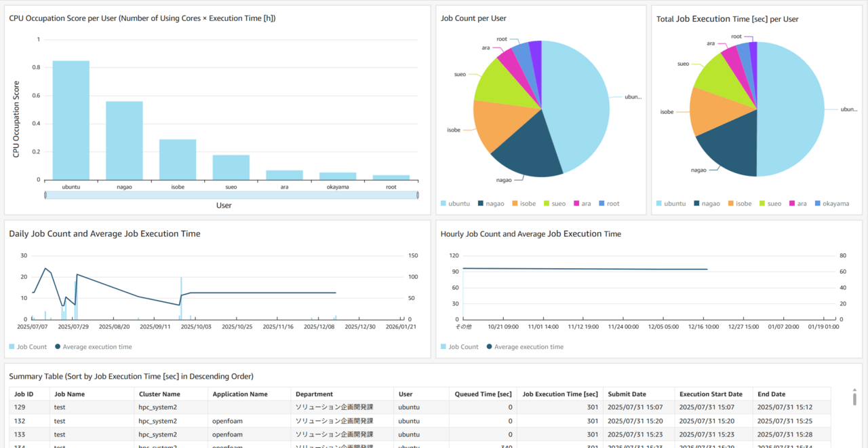Click the isobe bar in CPU Occupation chart

[x=178, y=160]
